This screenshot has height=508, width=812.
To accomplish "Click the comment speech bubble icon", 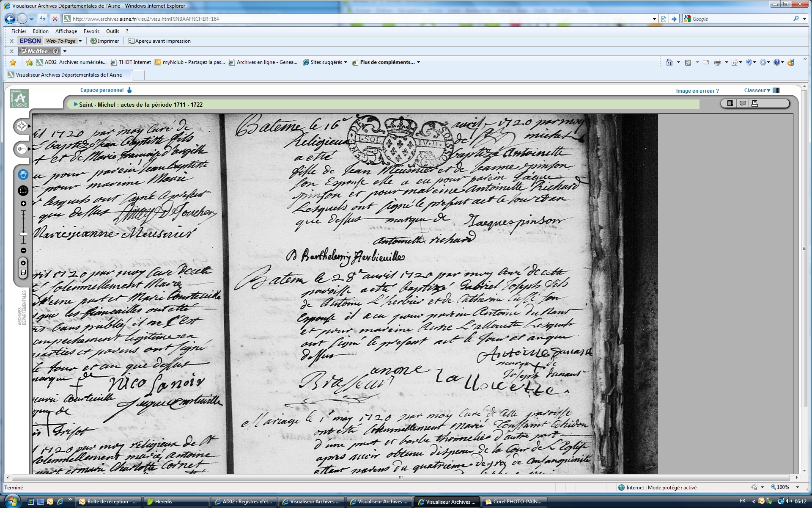I will pos(742,103).
